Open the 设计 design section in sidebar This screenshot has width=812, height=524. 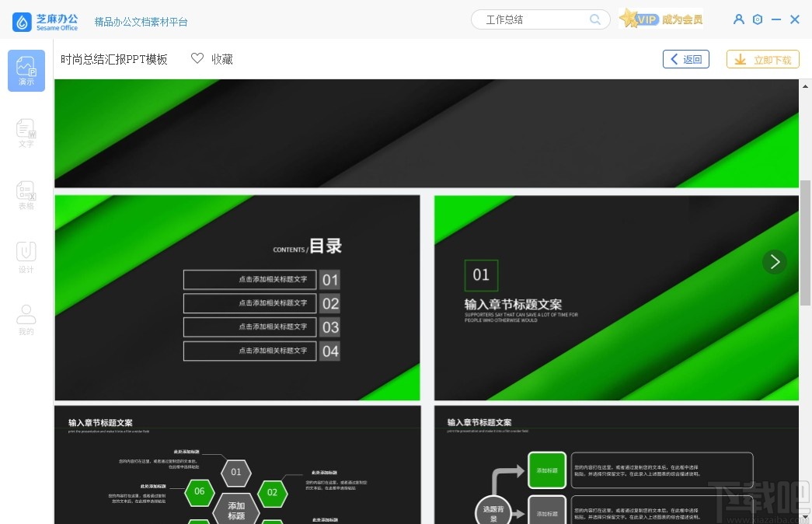tap(26, 257)
